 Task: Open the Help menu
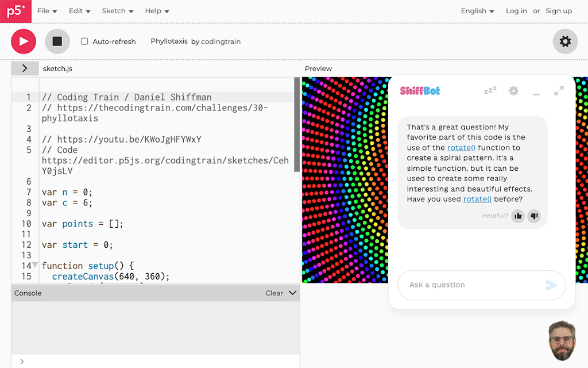tap(157, 11)
